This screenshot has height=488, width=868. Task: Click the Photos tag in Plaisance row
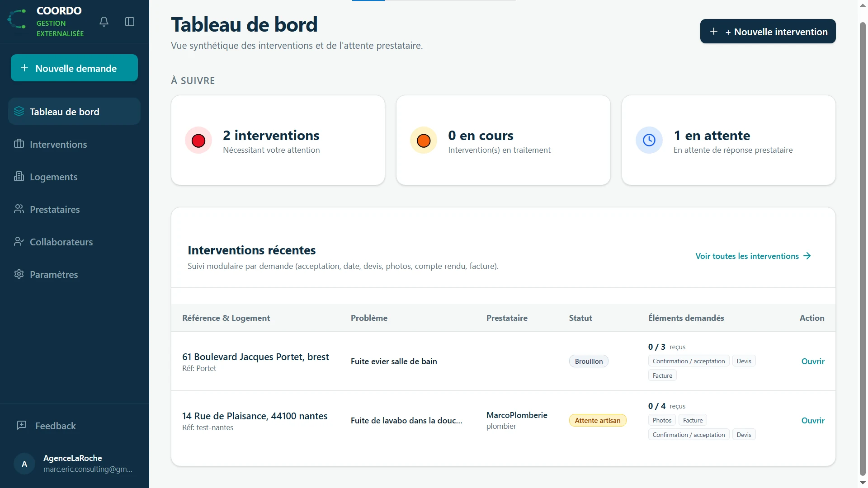tap(662, 420)
